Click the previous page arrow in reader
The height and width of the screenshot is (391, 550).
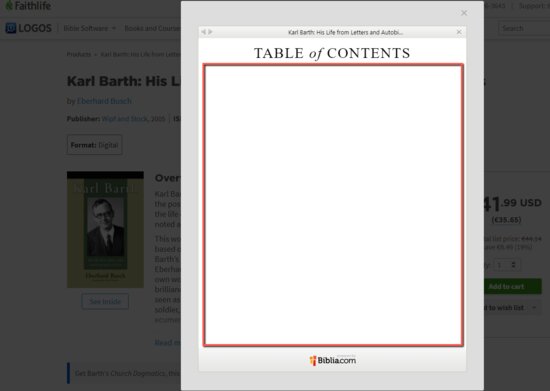pos(203,32)
